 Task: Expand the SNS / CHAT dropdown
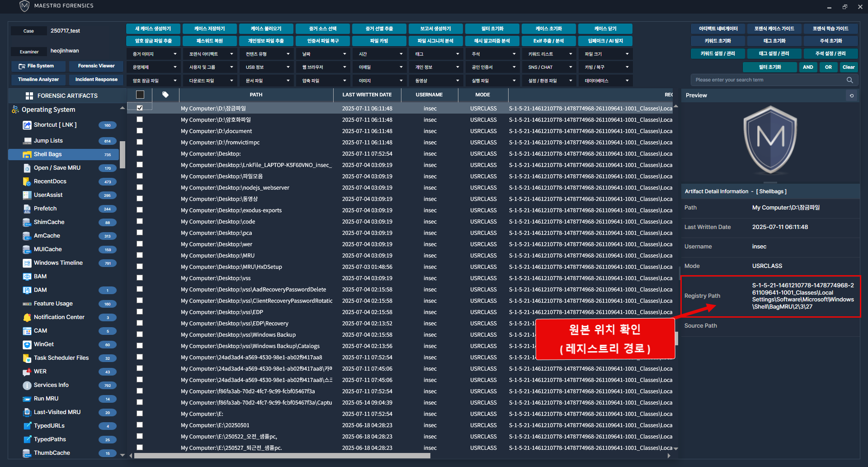point(549,67)
